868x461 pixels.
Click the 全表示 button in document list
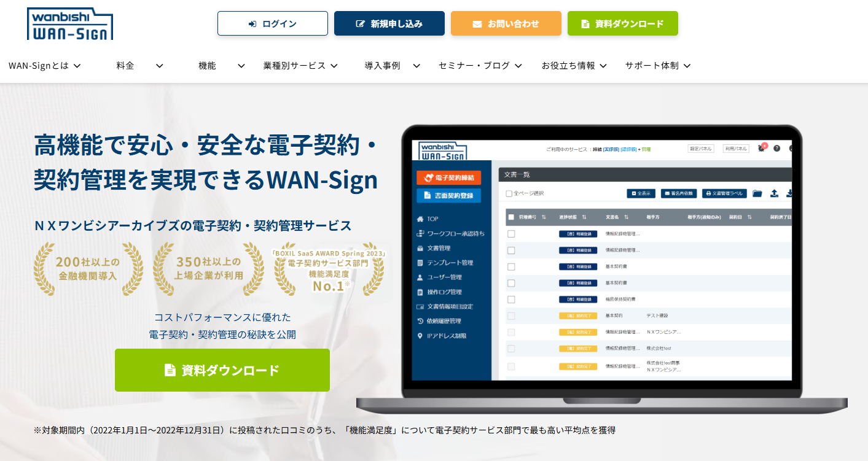coord(641,193)
